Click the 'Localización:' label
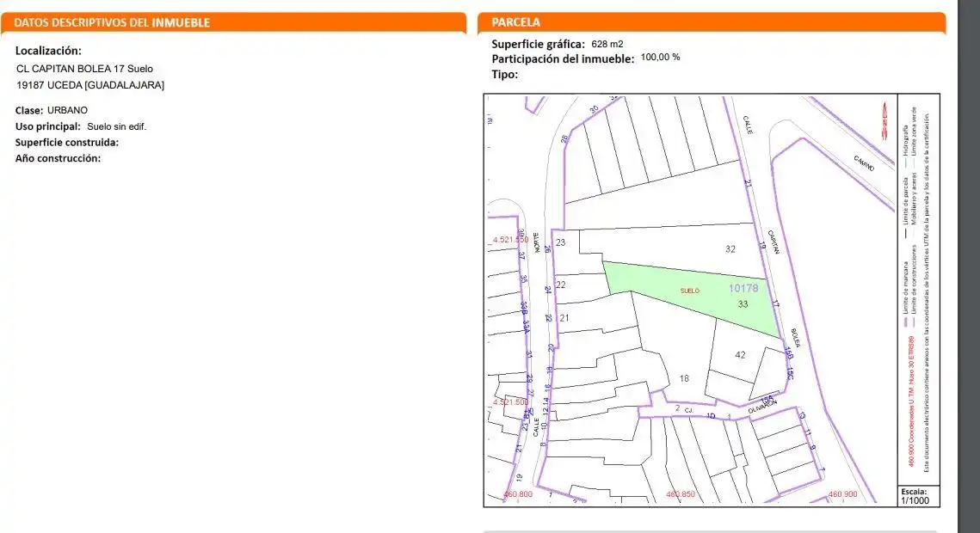This screenshot has height=533, width=980. (x=48, y=51)
